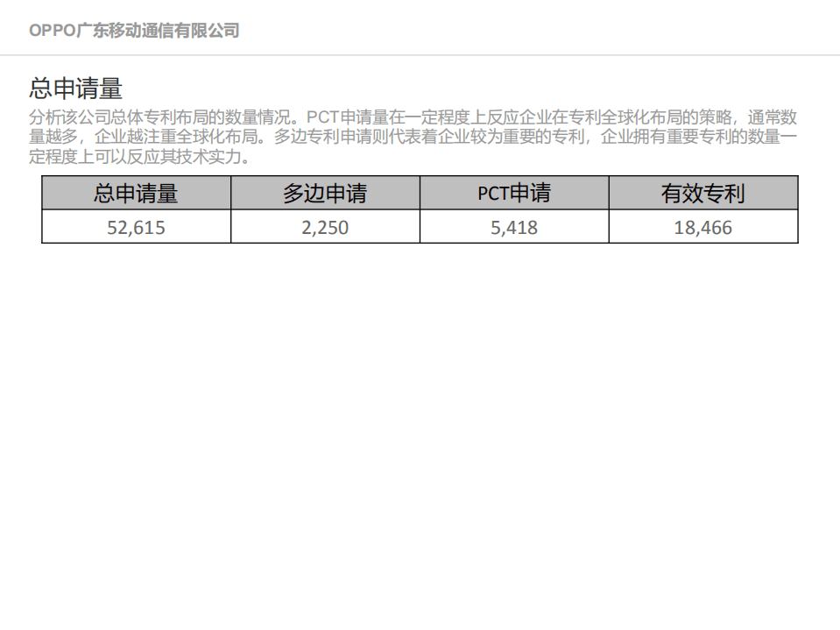Click the 总申请量 table column header
Screen dimensions: 840x630
(x=137, y=193)
